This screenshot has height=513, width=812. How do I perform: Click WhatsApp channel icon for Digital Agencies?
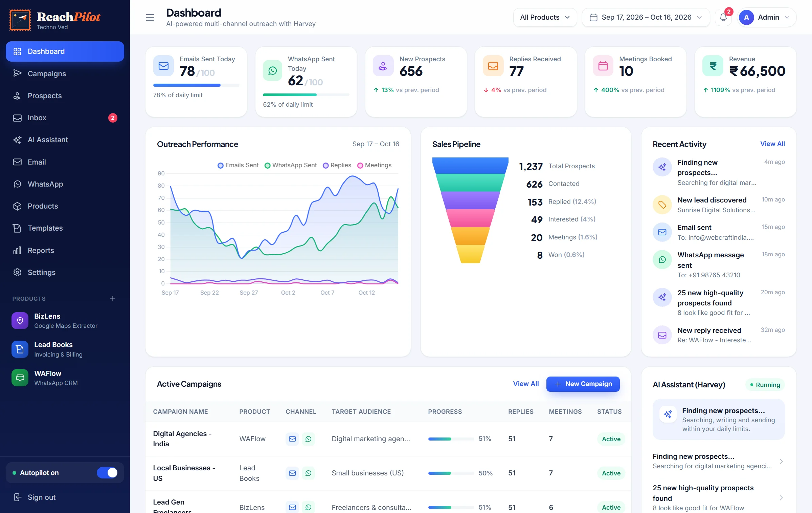pos(308,439)
